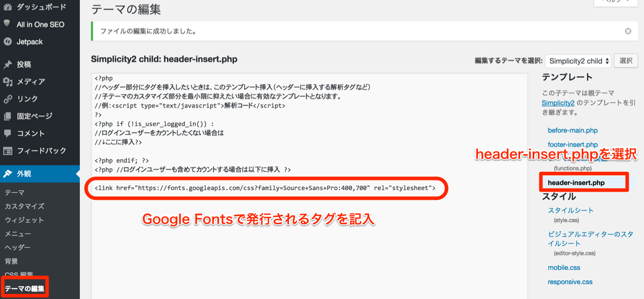Click the All in One SEO sidebar icon
644x299 pixels.
[x=7, y=24]
